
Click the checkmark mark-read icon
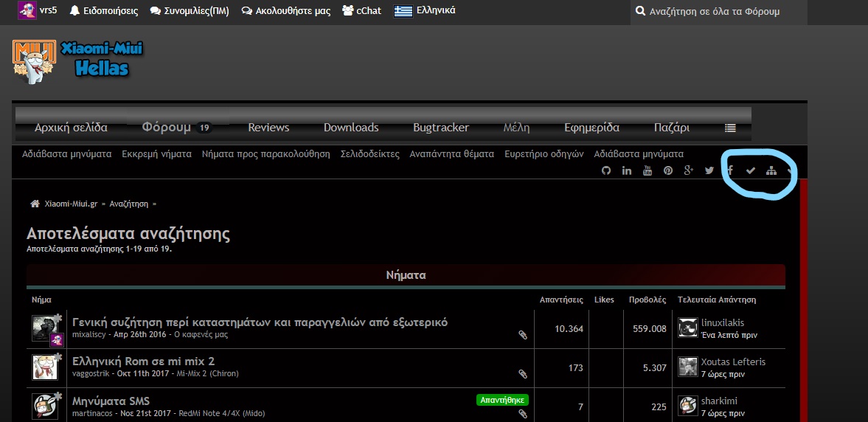coord(751,171)
